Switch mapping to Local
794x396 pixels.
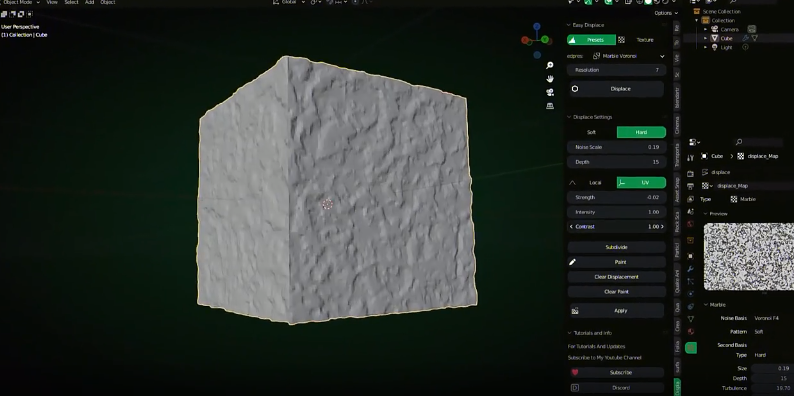(x=596, y=183)
